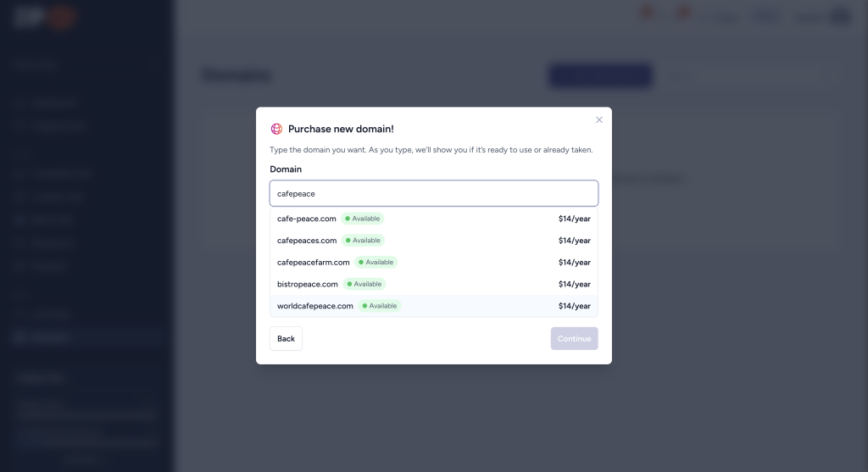Click the green status dot for cafe-peace.com

pyautogui.click(x=348, y=219)
